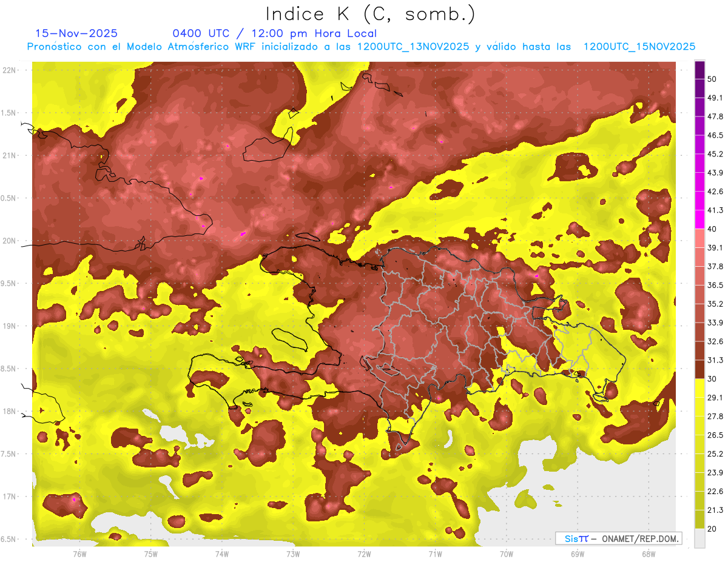
Task: Click the '36.5' color scale value
Action: [x=715, y=285]
